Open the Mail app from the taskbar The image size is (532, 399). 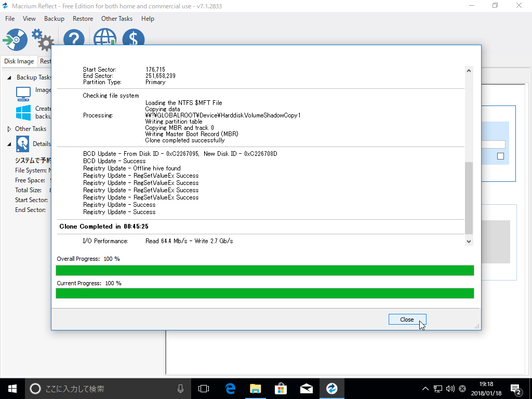coord(306,389)
